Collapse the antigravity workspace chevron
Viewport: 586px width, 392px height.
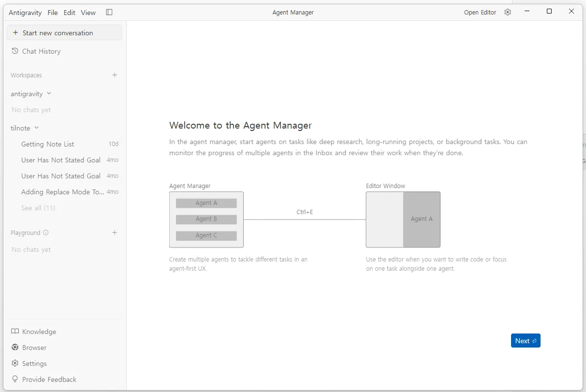tap(49, 94)
